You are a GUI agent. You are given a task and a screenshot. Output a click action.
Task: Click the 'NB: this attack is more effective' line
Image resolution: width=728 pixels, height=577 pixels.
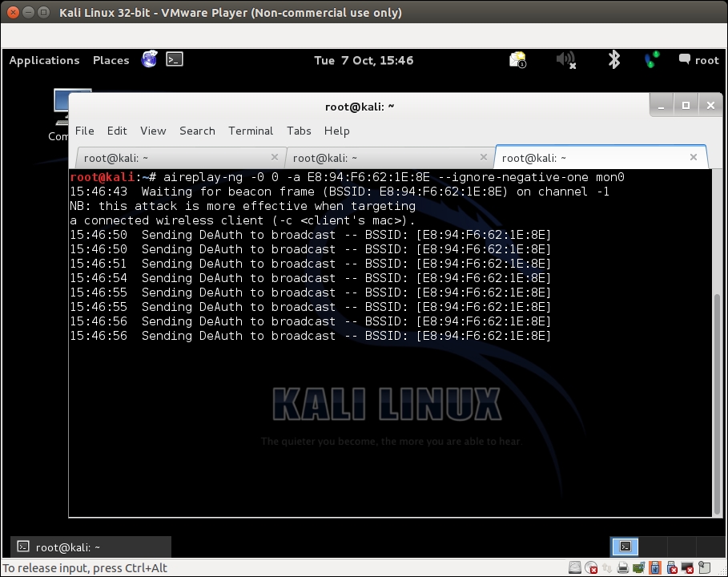pyautogui.click(x=243, y=206)
